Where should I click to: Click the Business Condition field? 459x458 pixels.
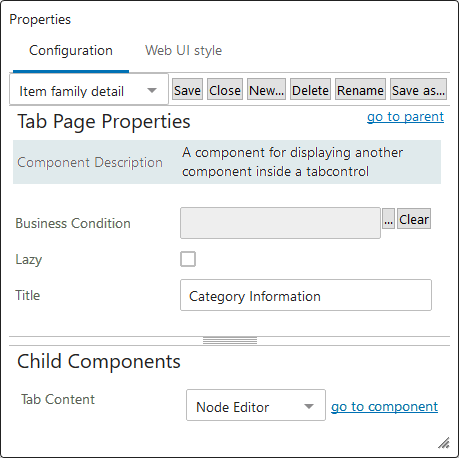coord(280,223)
